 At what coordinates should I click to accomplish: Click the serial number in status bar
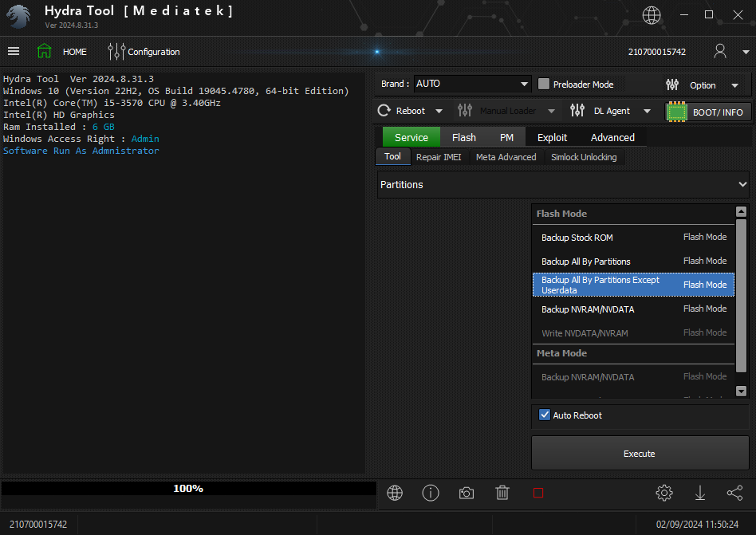pyautogui.click(x=38, y=524)
